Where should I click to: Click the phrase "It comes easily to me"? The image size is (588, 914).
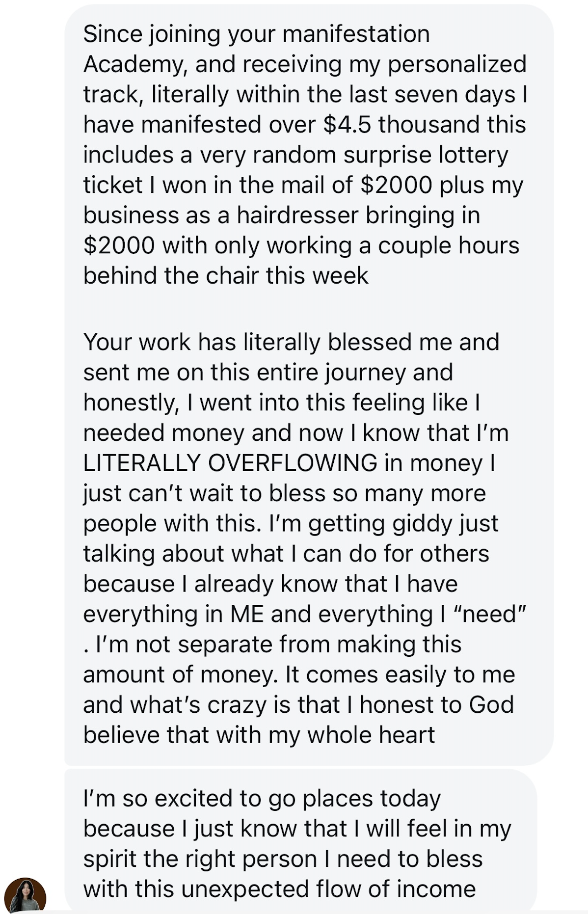point(400,674)
